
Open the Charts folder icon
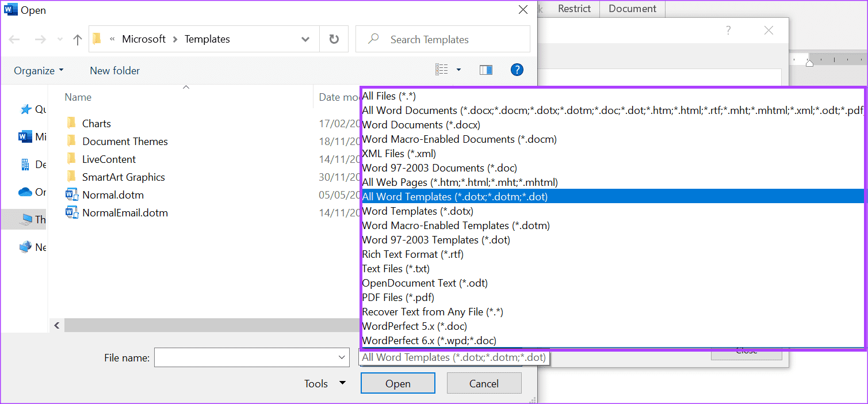tap(71, 123)
